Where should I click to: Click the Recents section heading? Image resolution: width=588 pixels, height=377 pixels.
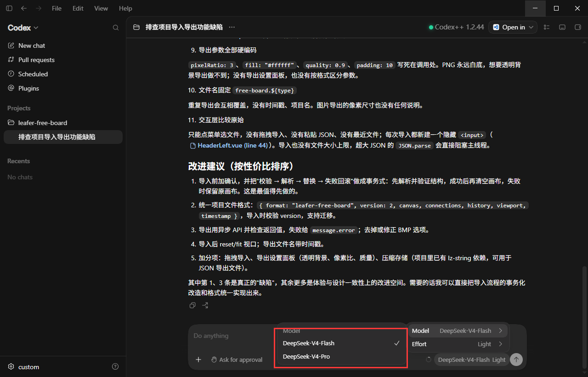(x=18, y=161)
